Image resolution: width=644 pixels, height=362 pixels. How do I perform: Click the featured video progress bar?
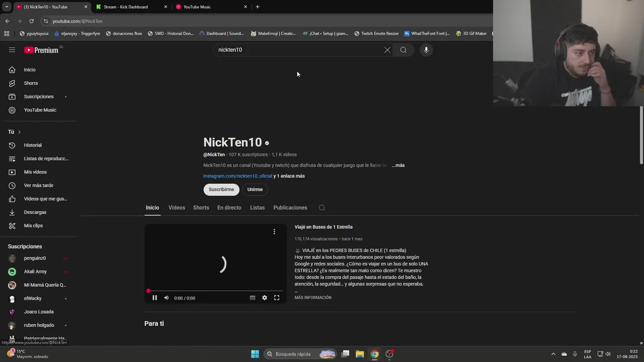click(215, 291)
